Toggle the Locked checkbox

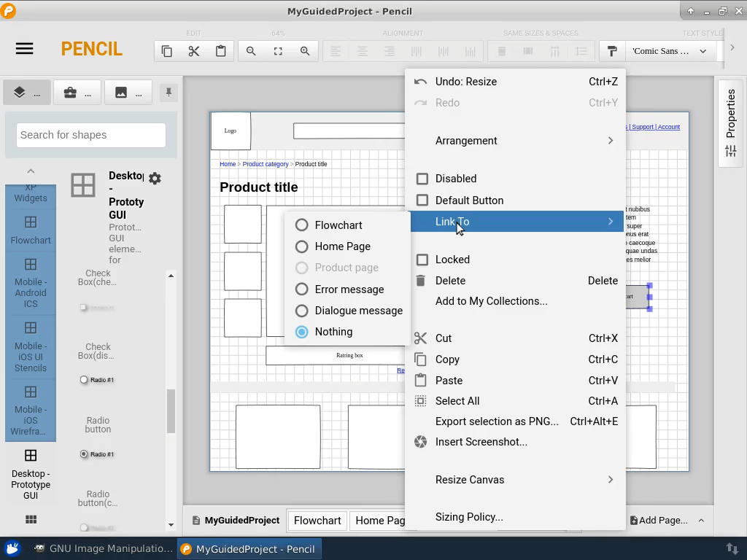pos(422,260)
